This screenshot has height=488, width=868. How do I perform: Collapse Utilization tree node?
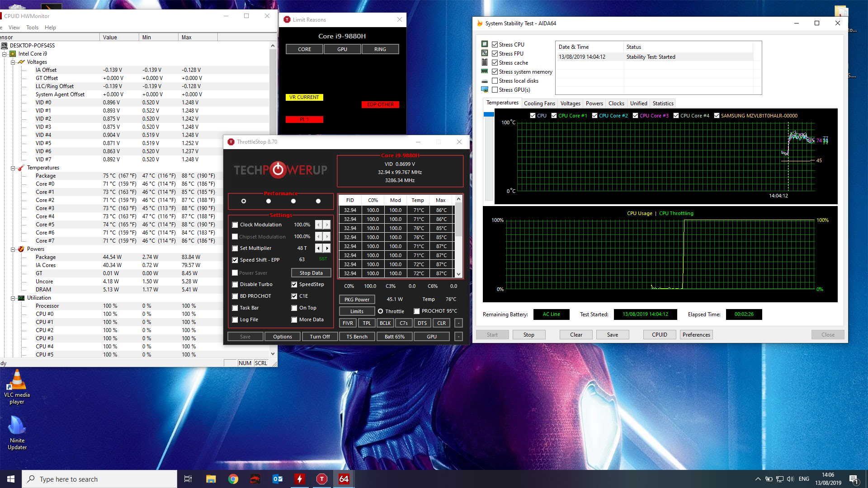click(13, 298)
